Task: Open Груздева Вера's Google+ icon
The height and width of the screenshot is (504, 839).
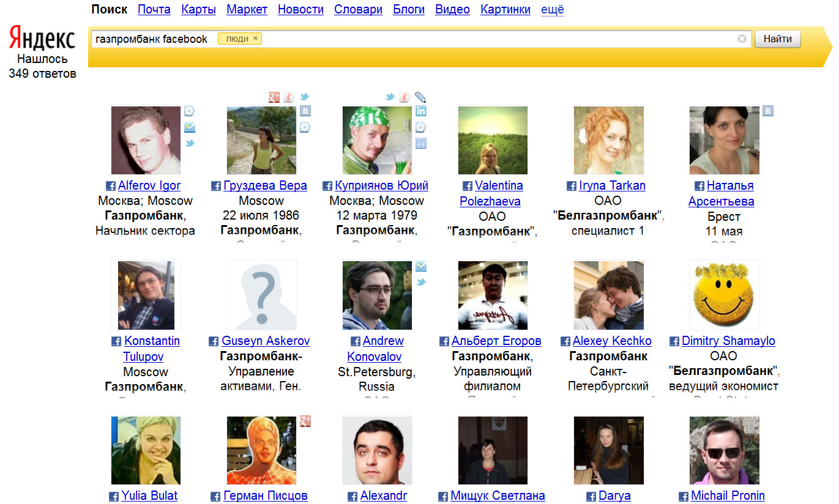Action: [274, 97]
